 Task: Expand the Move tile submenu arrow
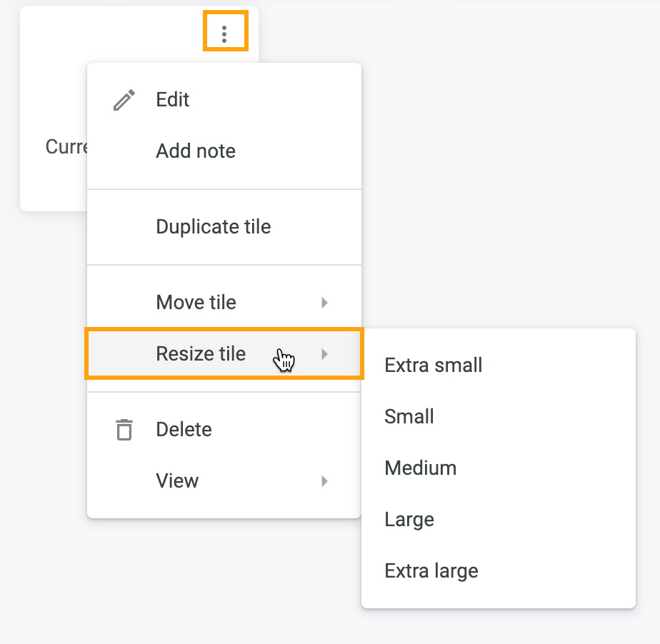324,303
